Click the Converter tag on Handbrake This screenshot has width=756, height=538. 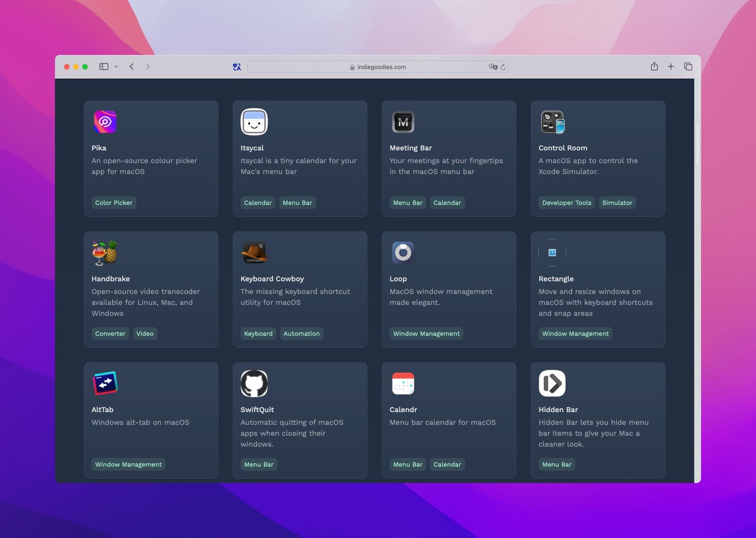pos(110,333)
